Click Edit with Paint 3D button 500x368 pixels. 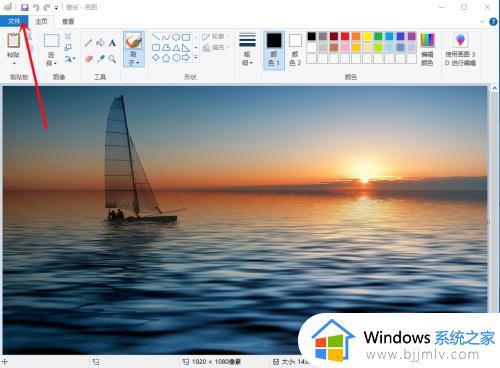[x=460, y=49]
